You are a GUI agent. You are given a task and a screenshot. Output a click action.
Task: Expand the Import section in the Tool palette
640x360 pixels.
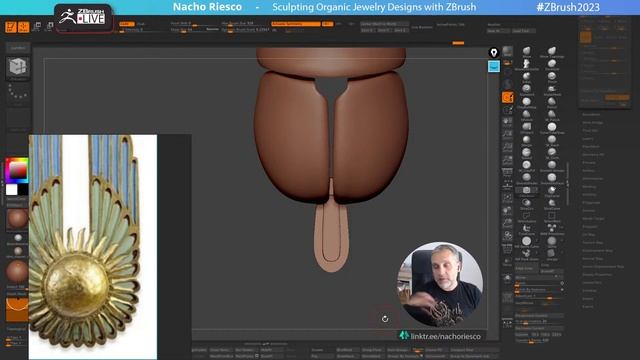click(588, 298)
